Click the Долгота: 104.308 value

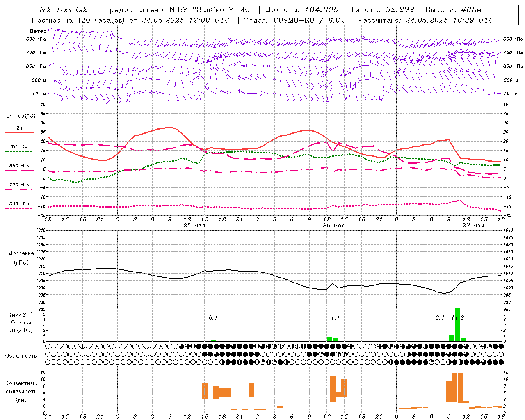[x=302, y=10]
